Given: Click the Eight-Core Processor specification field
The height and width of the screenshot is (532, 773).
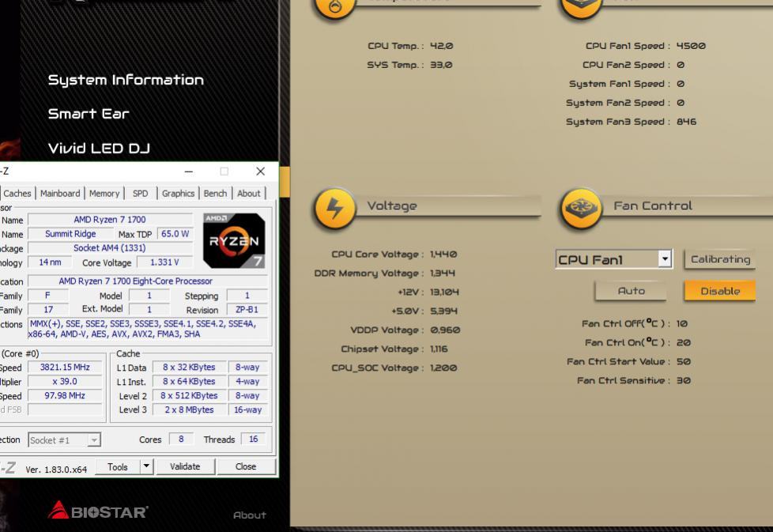Looking at the screenshot, I should pos(147,281).
